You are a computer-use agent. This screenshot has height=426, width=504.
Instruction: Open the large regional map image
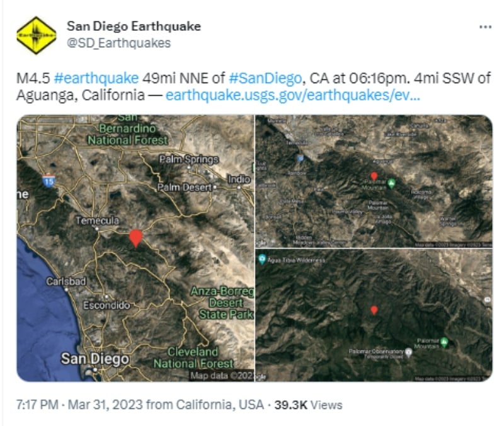point(135,248)
